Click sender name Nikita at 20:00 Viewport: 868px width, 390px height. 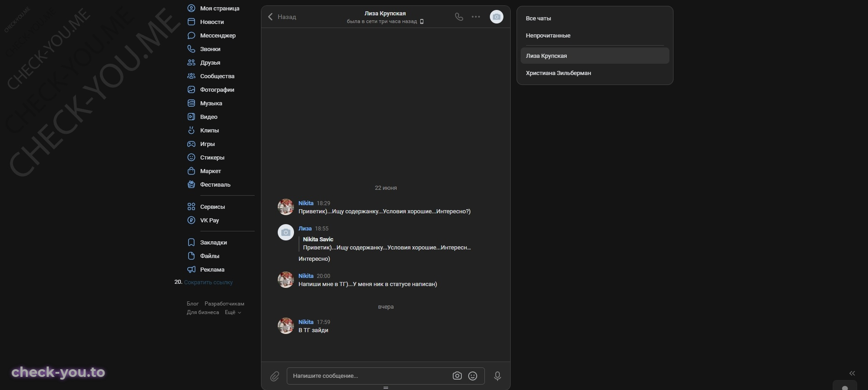pyautogui.click(x=306, y=276)
